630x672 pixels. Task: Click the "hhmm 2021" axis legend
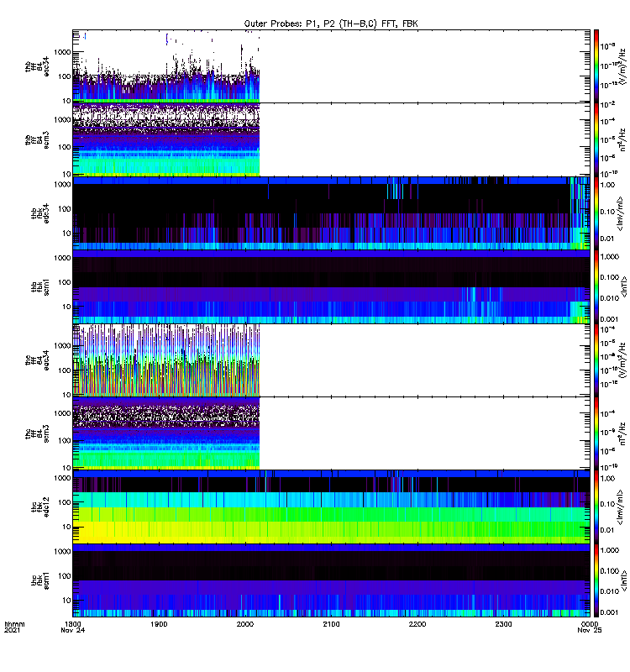[14, 627]
